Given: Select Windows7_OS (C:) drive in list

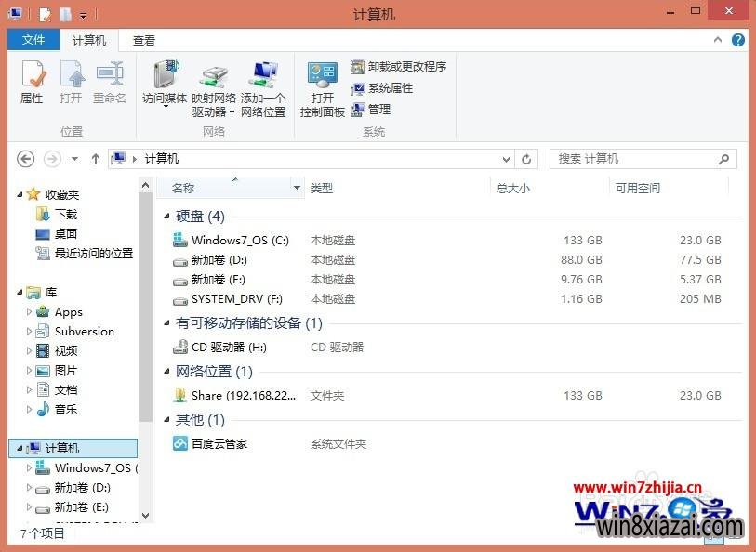Looking at the screenshot, I should (240, 241).
